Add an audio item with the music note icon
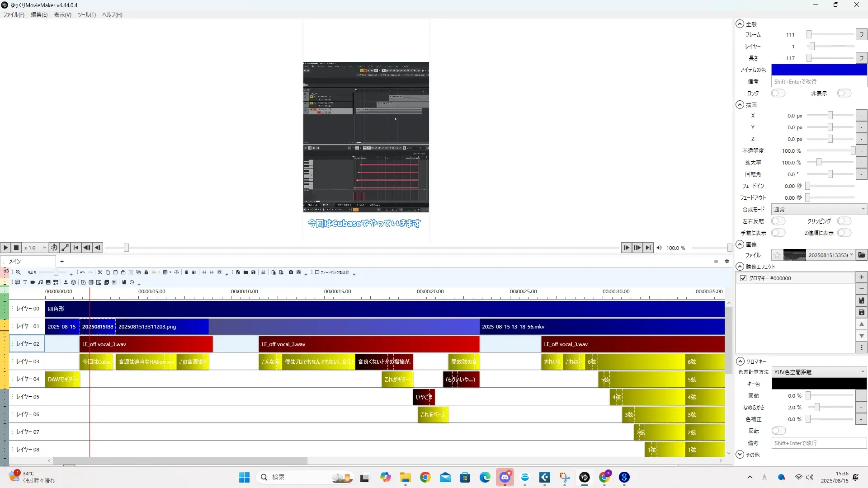The width and height of the screenshot is (868, 488). (40, 282)
